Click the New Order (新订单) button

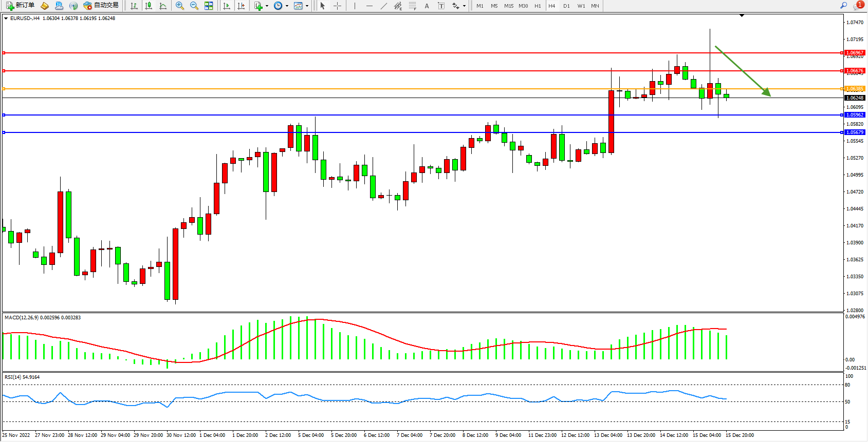point(21,6)
